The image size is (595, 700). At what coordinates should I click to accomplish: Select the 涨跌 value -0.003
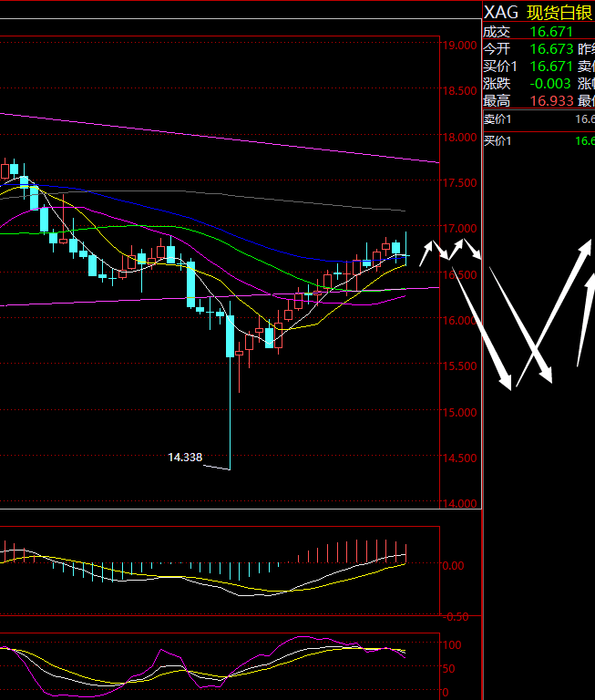pos(550,84)
